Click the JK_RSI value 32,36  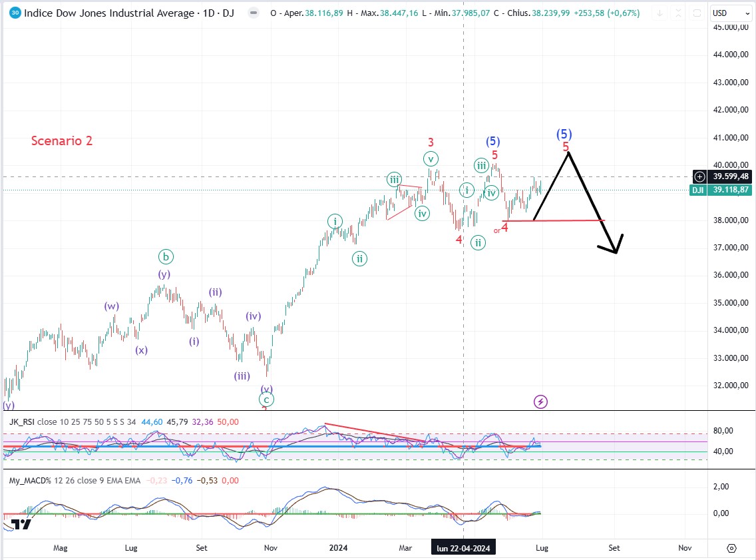(202, 422)
